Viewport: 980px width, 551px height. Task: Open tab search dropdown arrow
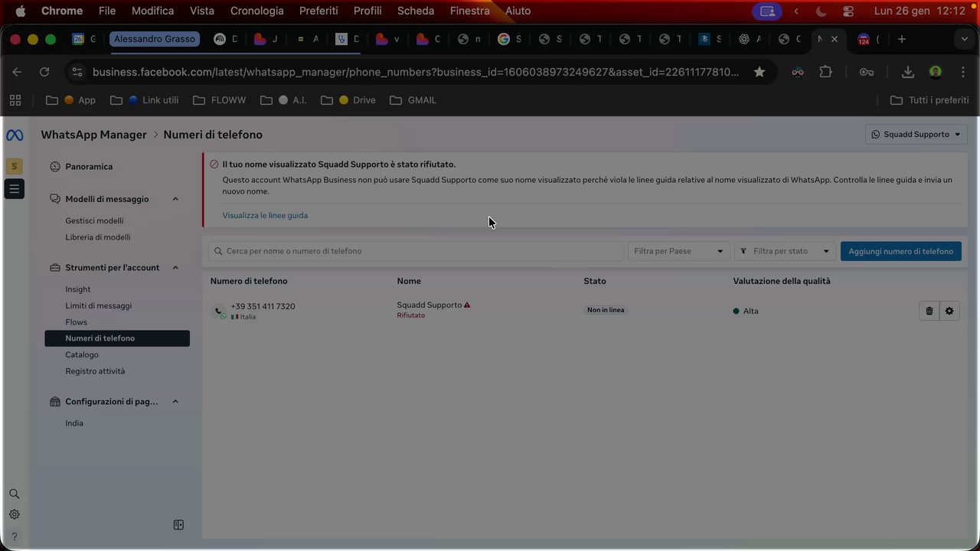click(x=964, y=39)
